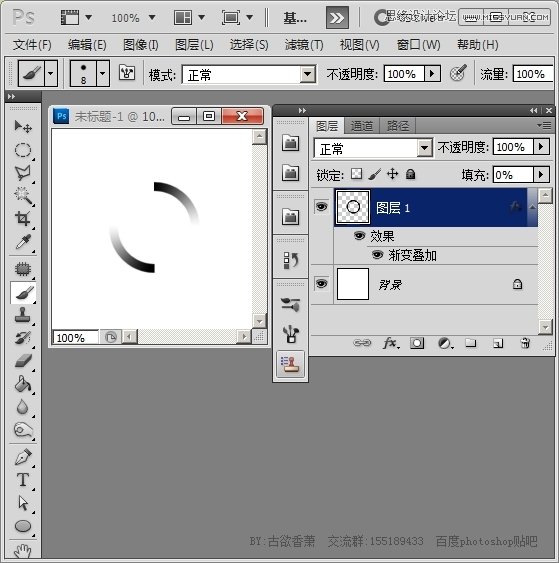559x563 pixels.
Task: Switch to the 路径 tab
Action: 397,126
